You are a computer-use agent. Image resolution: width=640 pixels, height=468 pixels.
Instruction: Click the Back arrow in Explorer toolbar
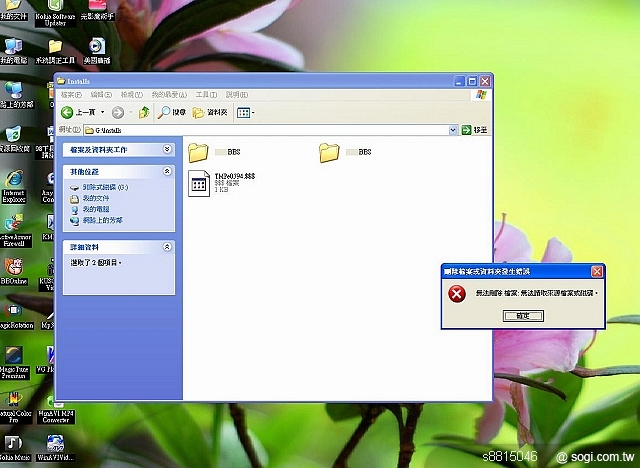coord(68,112)
